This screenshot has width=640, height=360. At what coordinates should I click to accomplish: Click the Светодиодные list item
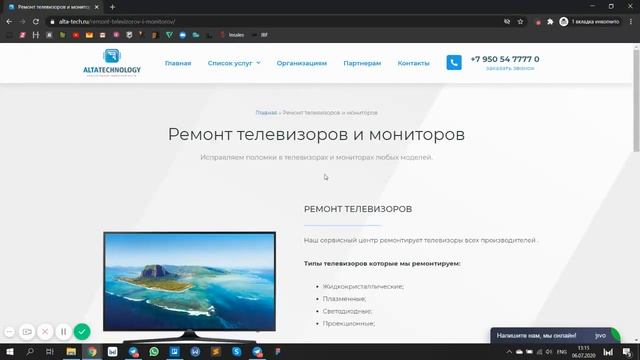347,311
